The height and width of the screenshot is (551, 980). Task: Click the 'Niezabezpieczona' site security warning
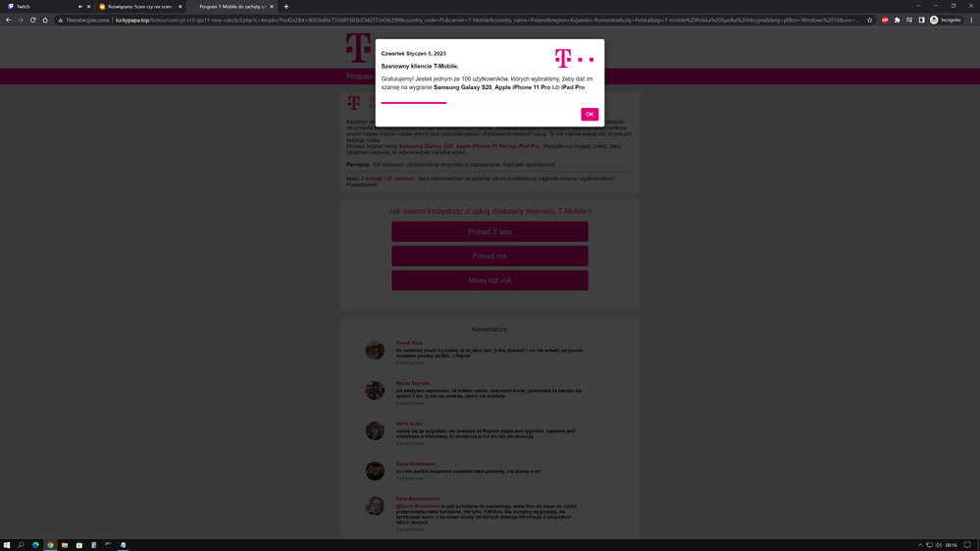[x=83, y=20]
